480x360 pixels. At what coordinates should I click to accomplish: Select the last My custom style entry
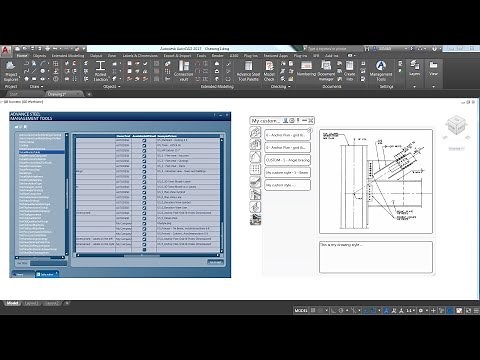287,185
